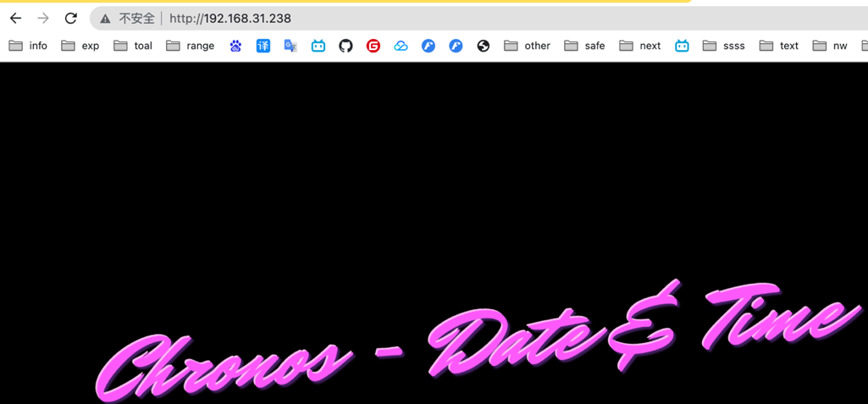
Task: Open the globe bookmark icon
Action: [483, 46]
